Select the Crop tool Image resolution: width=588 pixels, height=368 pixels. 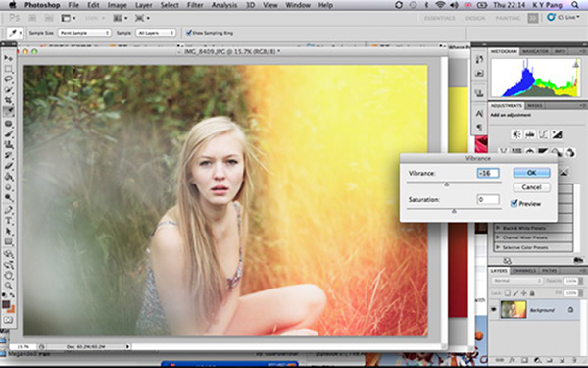pyautogui.click(x=8, y=101)
